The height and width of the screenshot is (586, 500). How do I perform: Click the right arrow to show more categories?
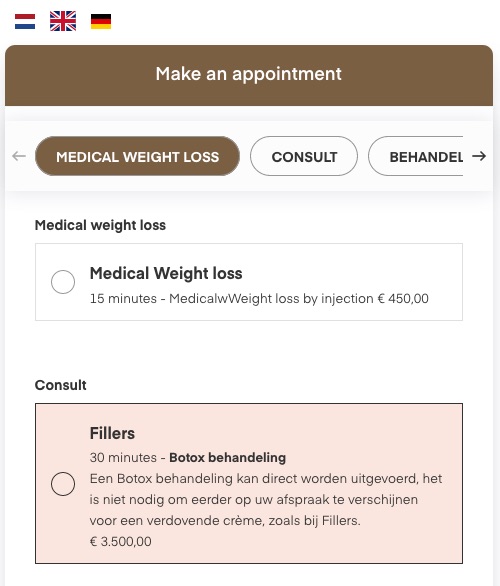pos(479,156)
